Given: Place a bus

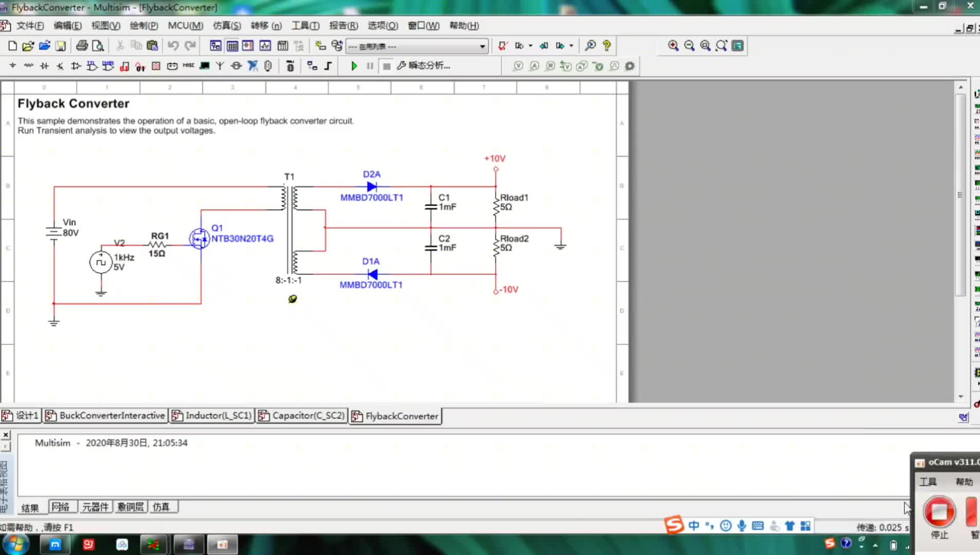Looking at the screenshot, I should pyautogui.click(x=328, y=66).
